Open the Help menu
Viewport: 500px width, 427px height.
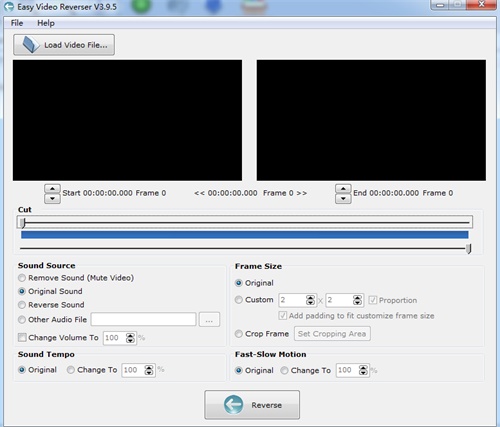(x=46, y=23)
